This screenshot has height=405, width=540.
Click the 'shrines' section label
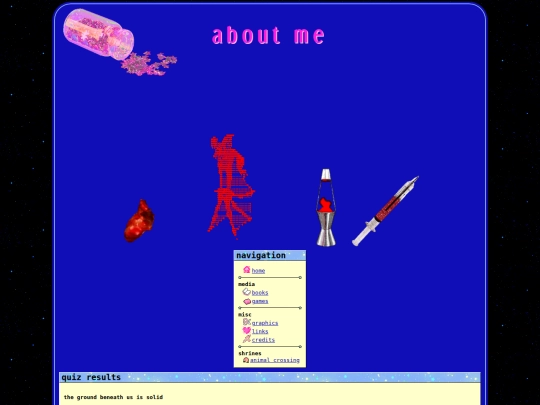(250, 353)
